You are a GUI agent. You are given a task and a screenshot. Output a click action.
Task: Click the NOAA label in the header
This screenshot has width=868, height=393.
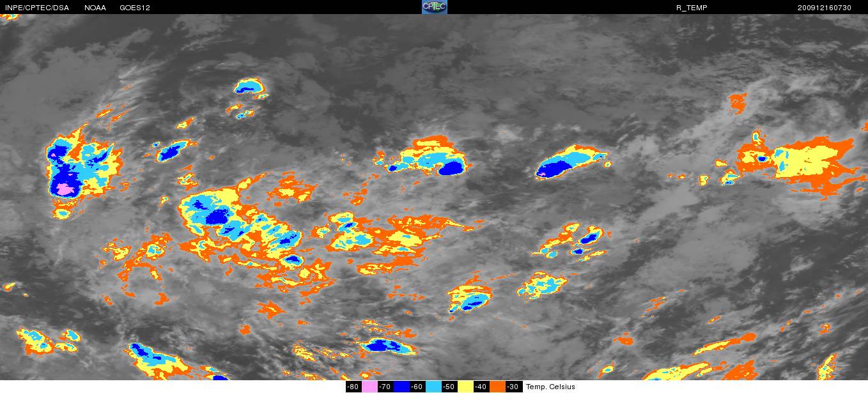[95, 8]
